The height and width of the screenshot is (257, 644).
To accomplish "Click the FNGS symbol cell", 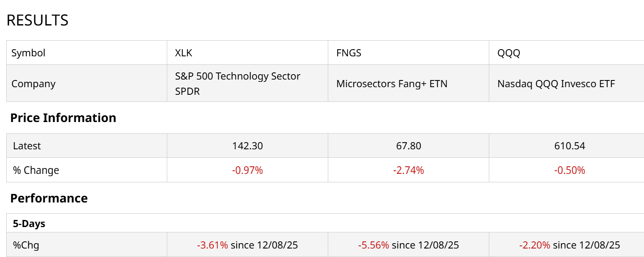I will point(348,53).
